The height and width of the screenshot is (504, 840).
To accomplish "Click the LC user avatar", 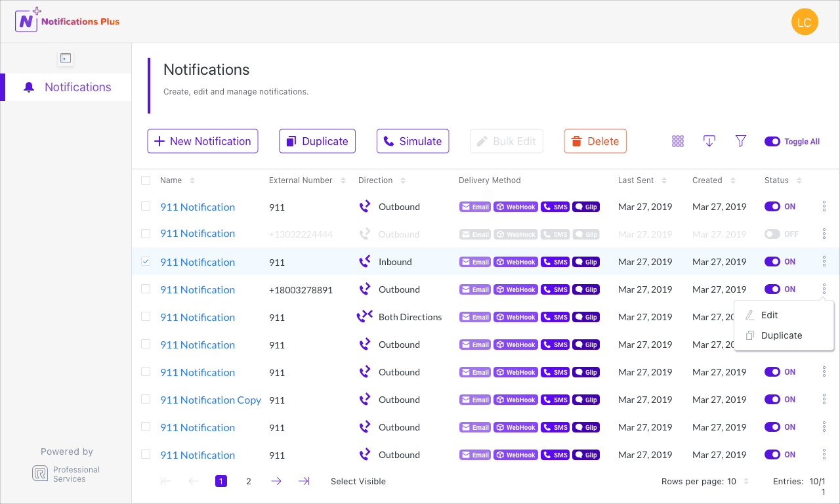I will [805, 22].
